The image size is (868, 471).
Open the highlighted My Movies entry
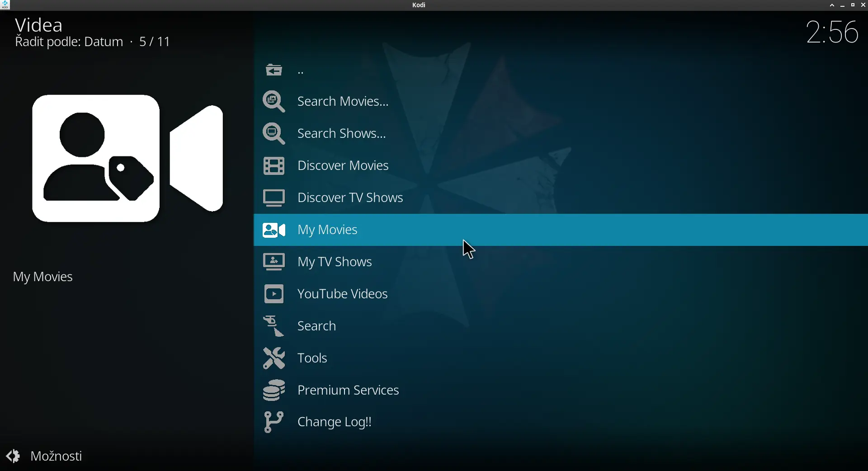(561, 230)
